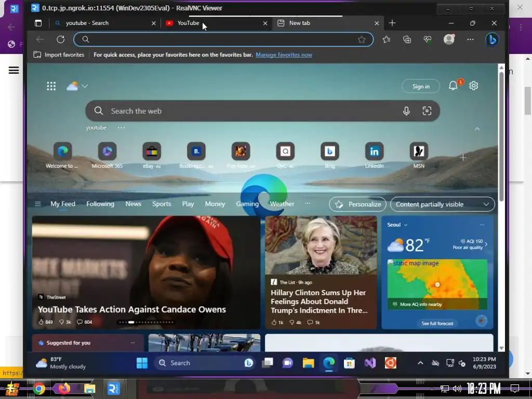
Task: Click the Personalize button
Action: point(357,204)
